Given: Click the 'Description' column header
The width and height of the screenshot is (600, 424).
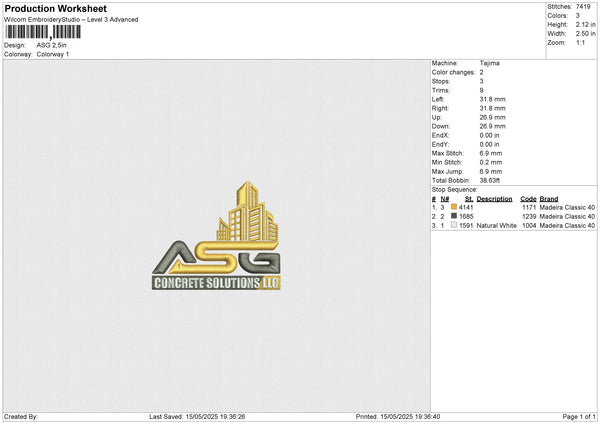Looking at the screenshot, I should [x=494, y=199].
